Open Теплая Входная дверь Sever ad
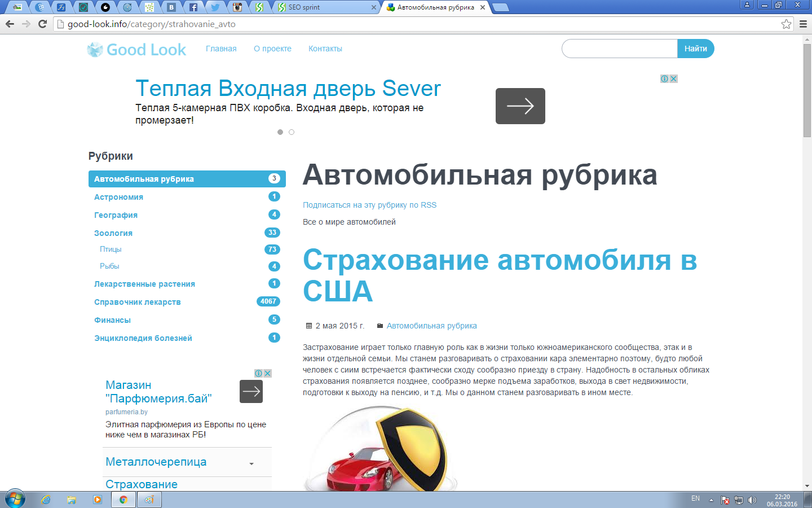The width and height of the screenshot is (812, 508). 288,89
